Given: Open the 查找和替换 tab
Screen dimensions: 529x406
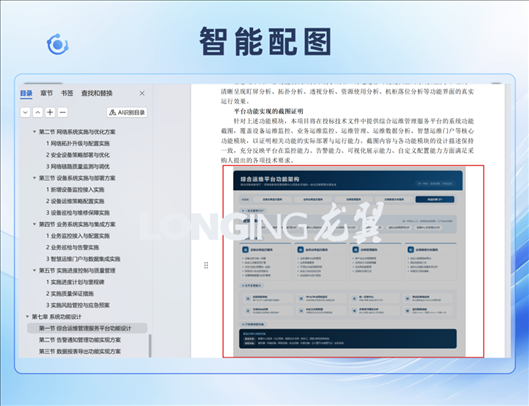Looking at the screenshot, I should (x=97, y=93).
